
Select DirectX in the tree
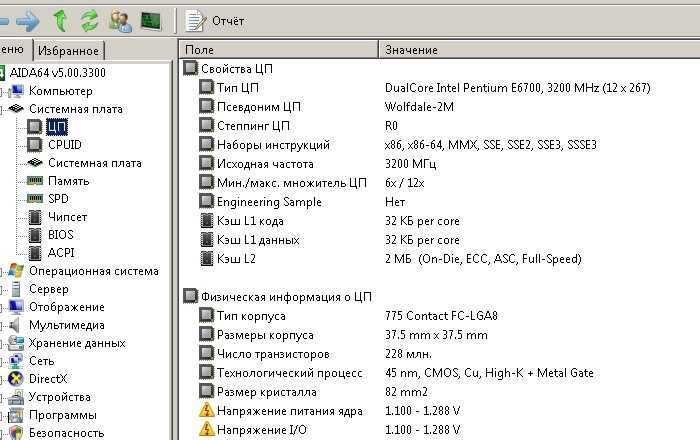pyautogui.click(x=48, y=379)
